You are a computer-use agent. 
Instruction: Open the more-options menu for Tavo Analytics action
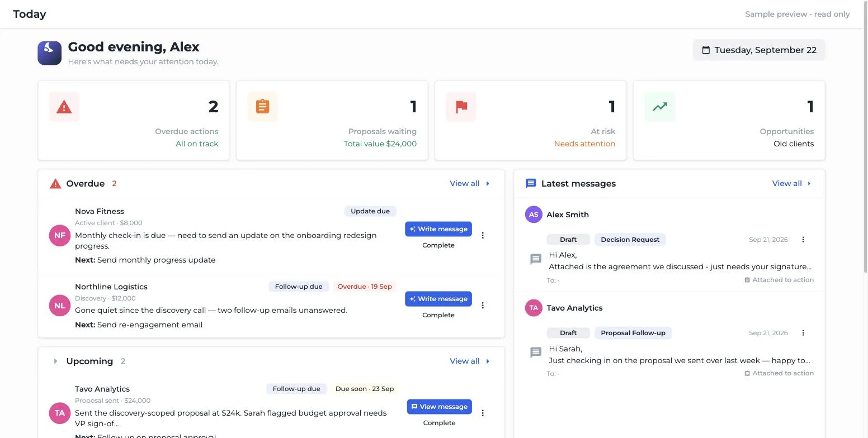point(483,413)
